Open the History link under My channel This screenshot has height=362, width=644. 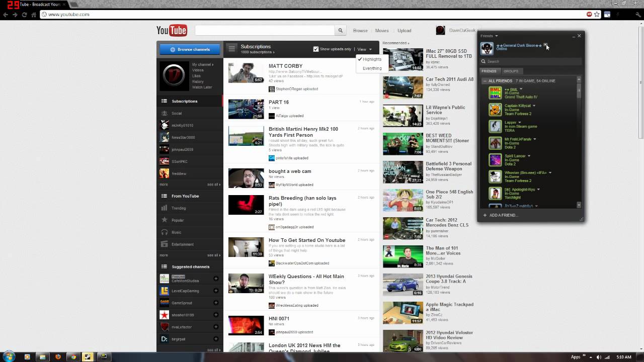click(x=198, y=81)
